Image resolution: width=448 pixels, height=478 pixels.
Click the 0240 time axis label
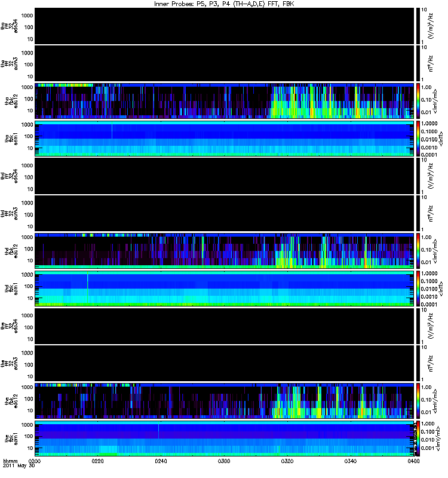[x=161, y=461]
